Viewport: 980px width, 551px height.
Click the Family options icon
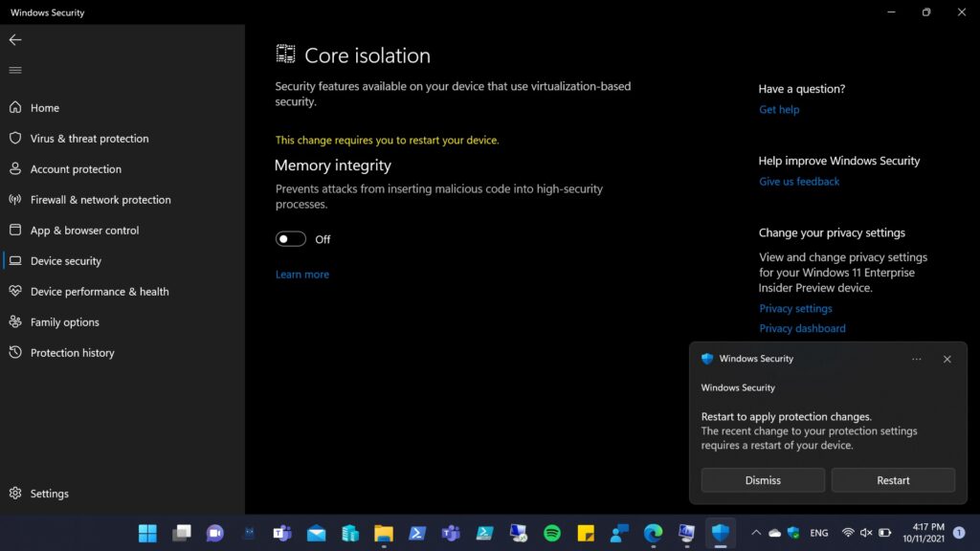pyautogui.click(x=14, y=322)
